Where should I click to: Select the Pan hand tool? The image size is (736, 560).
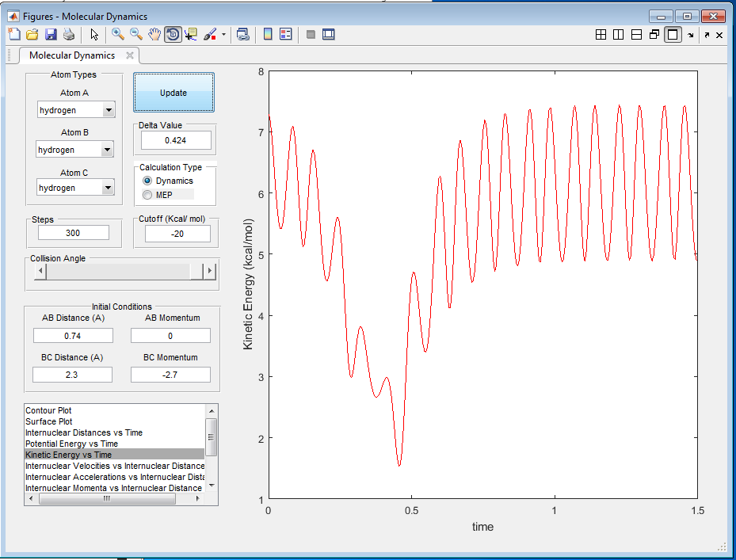pyautogui.click(x=154, y=34)
